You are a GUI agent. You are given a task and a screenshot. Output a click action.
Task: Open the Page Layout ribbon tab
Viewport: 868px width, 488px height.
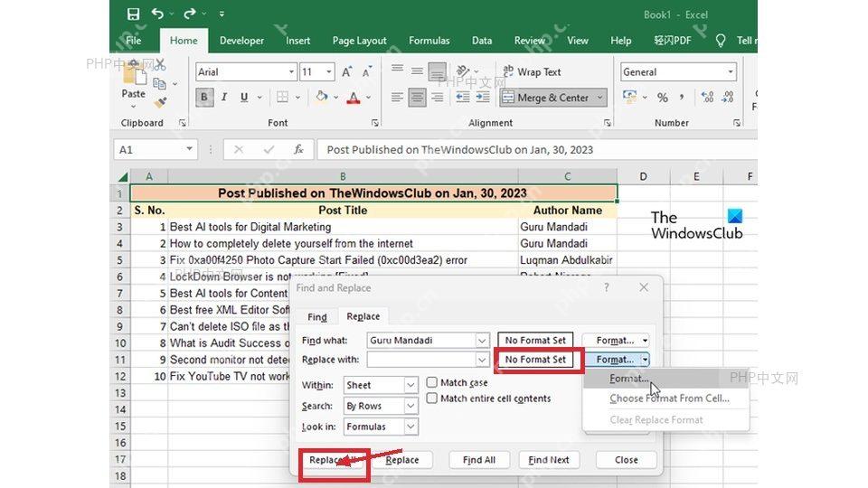pos(359,41)
